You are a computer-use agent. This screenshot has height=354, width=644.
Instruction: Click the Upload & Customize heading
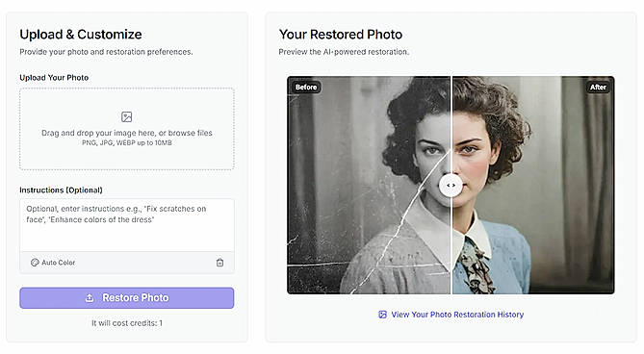click(81, 35)
